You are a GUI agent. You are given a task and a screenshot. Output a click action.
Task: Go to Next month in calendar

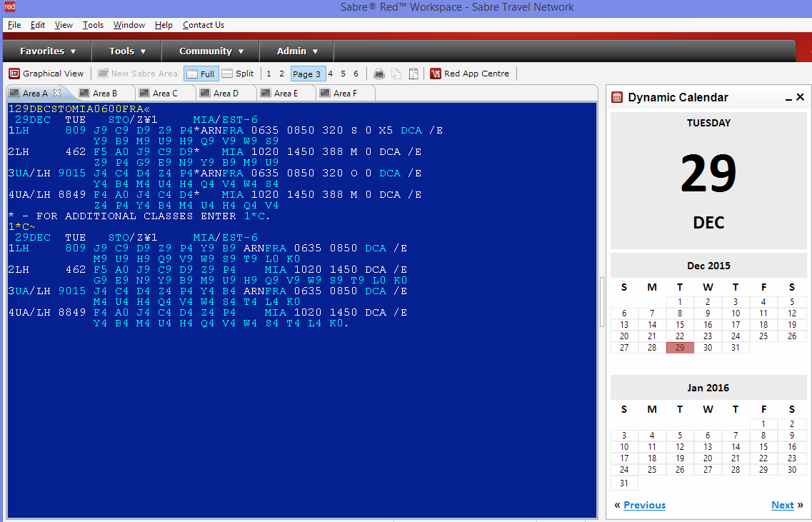pos(782,505)
